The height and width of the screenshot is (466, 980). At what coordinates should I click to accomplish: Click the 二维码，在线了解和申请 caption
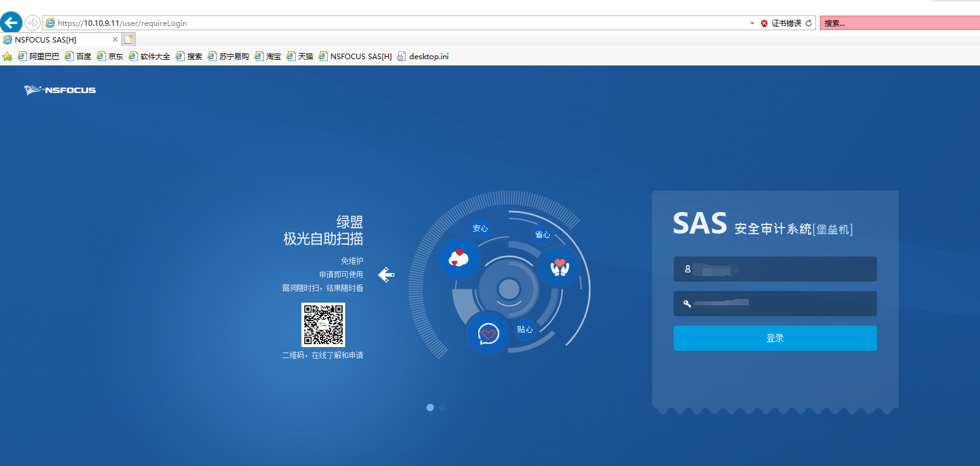[x=322, y=355]
